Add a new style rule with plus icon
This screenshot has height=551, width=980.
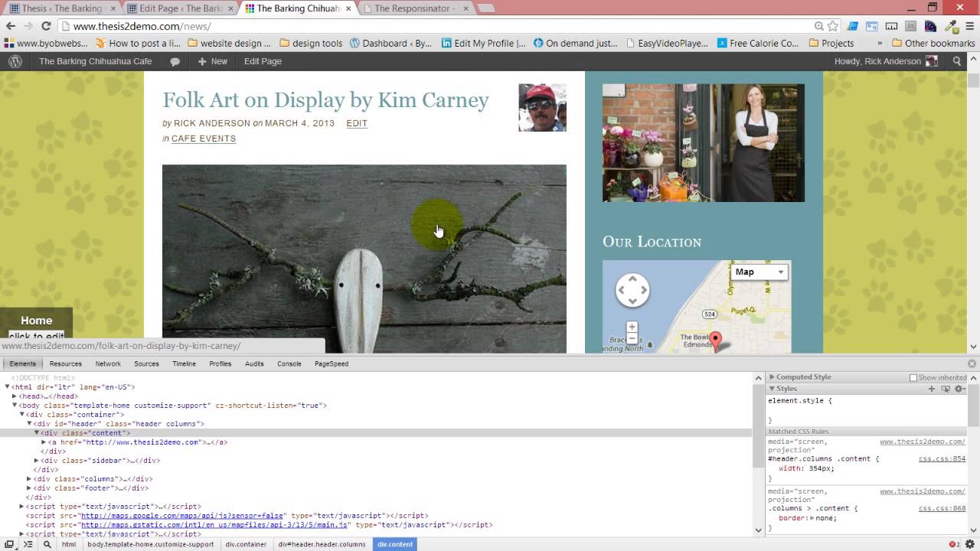coord(932,389)
